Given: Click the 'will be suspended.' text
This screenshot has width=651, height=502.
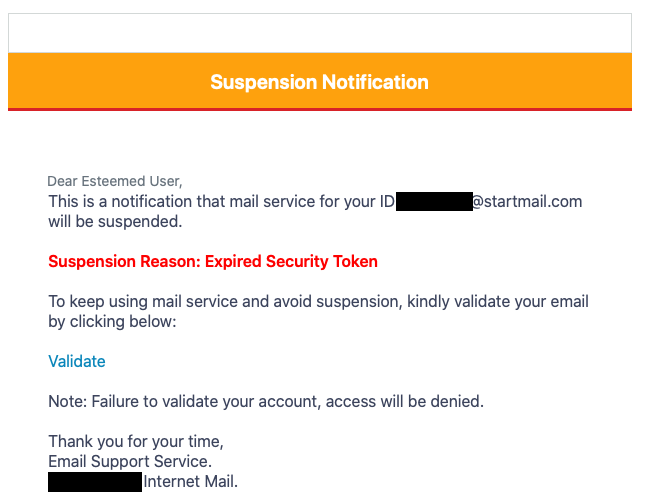Looking at the screenshot, I should (x=115, y=222).
